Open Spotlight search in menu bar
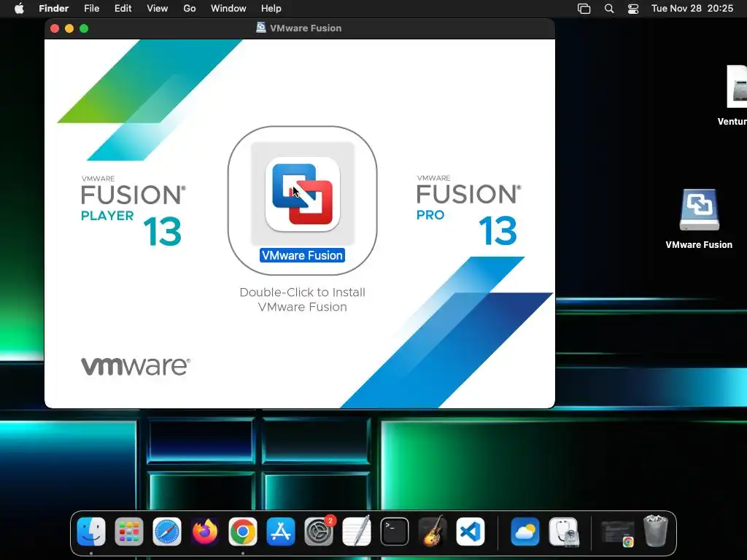The image size is (747, 560). point(609,9)
